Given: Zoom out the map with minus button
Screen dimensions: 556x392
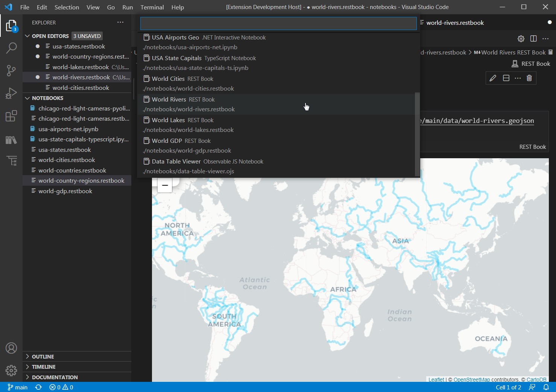Looking at the screenshot, I should pyautogui.click(x=165, y=185).
